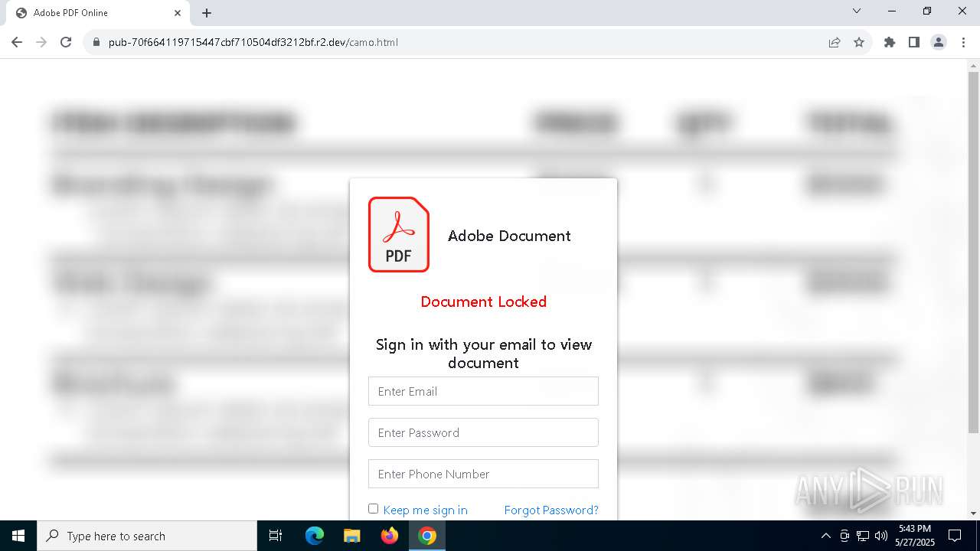980x551 pixels.
Task: Minimize the Chrome window
Action: (892, 11)
